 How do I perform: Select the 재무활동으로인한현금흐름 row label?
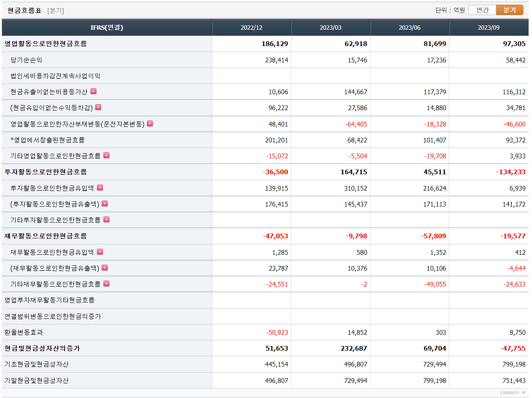click(x=46, y=236)
